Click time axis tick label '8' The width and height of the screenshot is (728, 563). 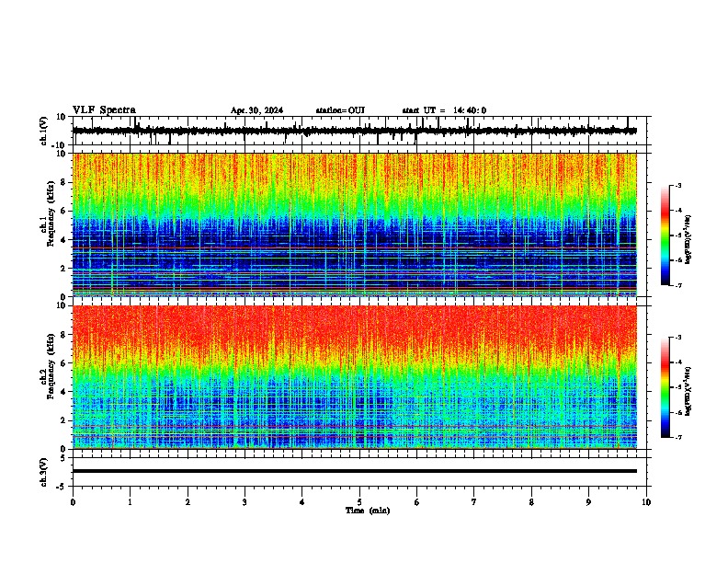[531, 502]
